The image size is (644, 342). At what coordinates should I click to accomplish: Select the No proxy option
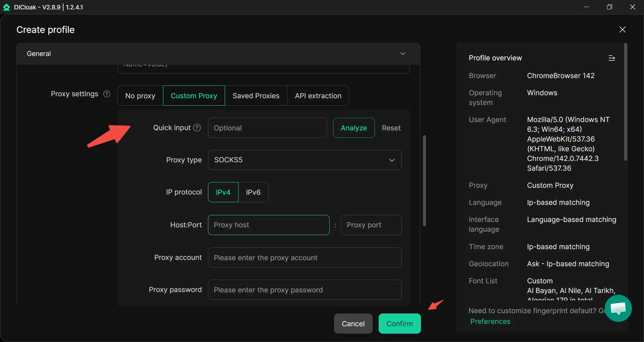click(x=140, y=96)
